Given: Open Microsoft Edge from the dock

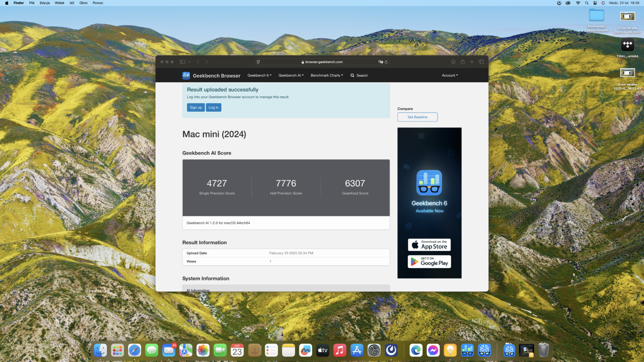Looking at the screenshot, I should (x=416, y=350).
